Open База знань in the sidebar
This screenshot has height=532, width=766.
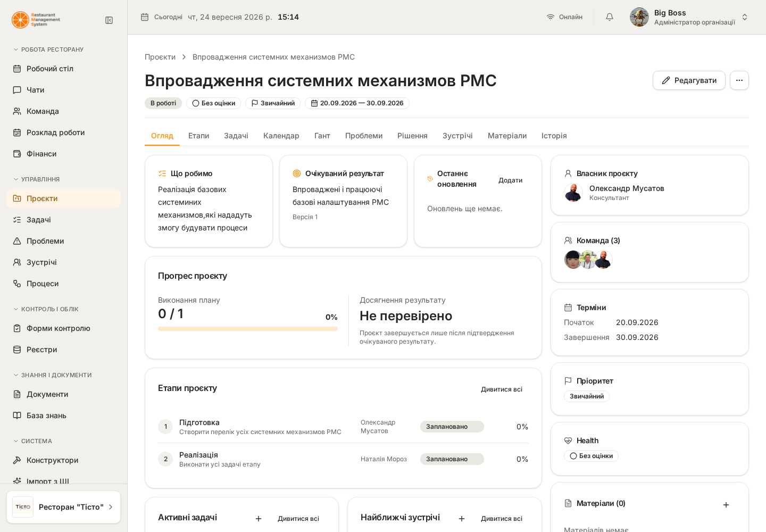(64, 415)
